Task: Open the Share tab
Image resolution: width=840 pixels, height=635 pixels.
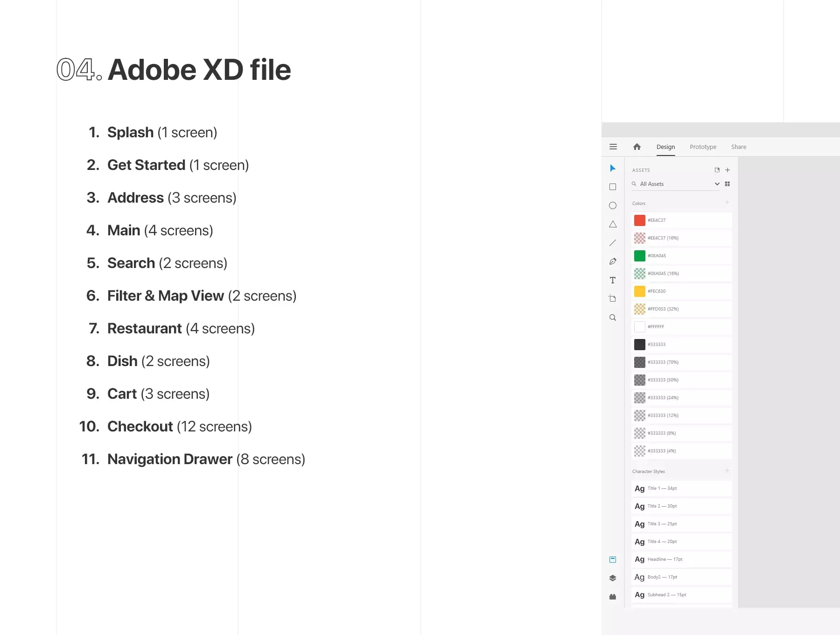Action: pos(738,147)
